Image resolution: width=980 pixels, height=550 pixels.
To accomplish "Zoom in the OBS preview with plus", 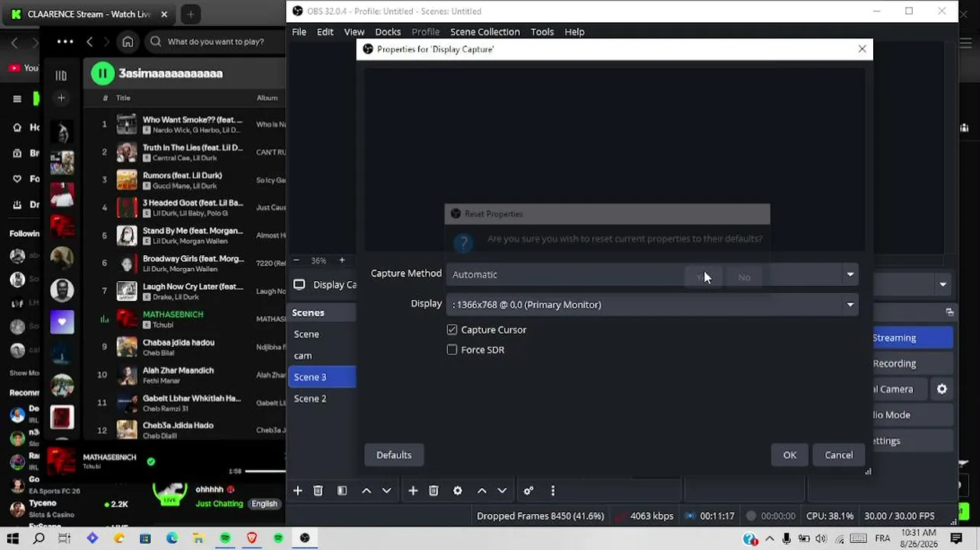I will coord(342,260).
